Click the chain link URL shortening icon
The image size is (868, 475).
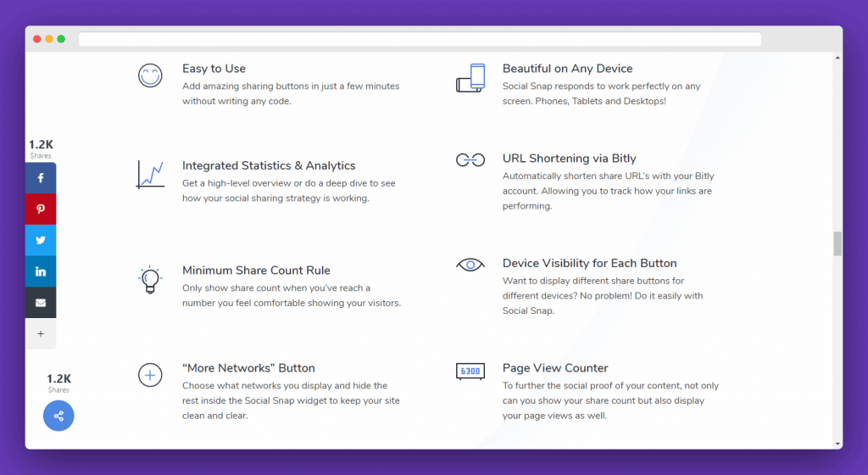point(470,160)
